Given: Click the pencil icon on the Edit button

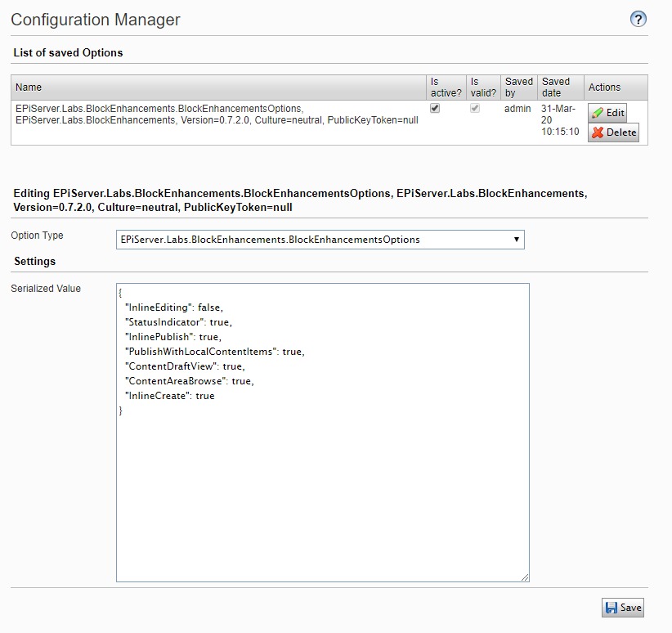Looking at the screenshot, I should click(598, 113).
